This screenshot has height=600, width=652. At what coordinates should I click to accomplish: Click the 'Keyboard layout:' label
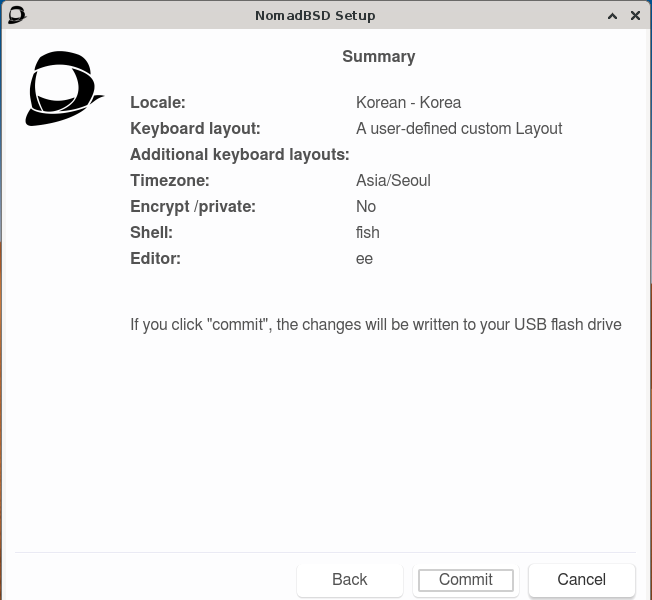tap(195, 128)
